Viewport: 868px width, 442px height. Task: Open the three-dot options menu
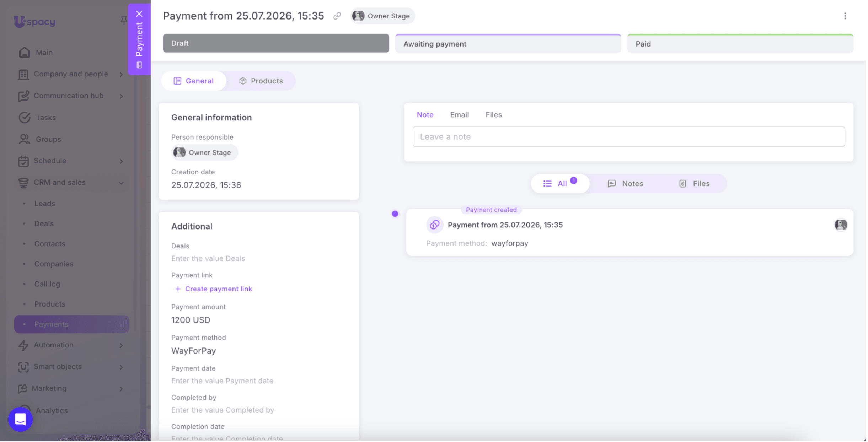845,16
